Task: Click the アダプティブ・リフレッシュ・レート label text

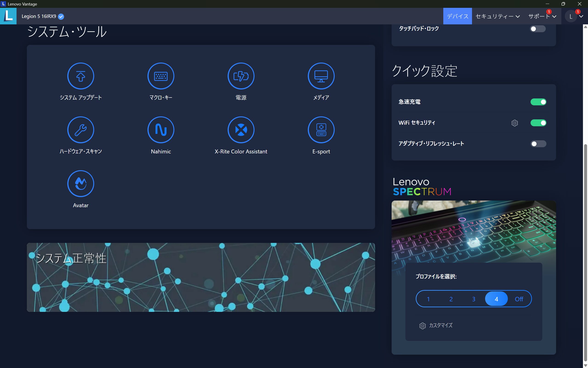Action: tap(431, 144)
